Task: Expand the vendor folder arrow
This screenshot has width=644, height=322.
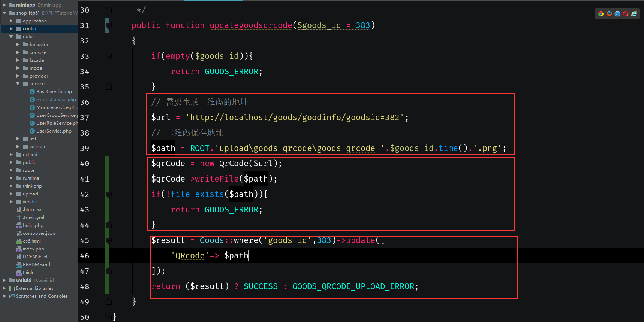Action: 11,202
